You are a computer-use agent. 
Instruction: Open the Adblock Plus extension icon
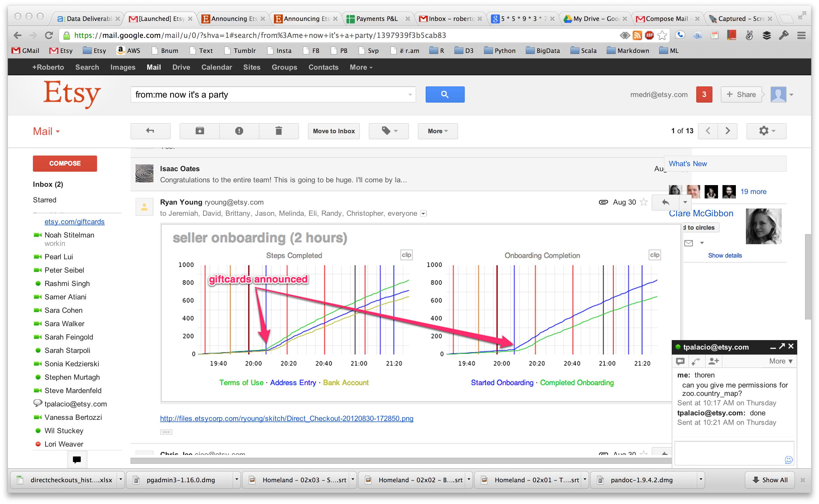point(649,35)
